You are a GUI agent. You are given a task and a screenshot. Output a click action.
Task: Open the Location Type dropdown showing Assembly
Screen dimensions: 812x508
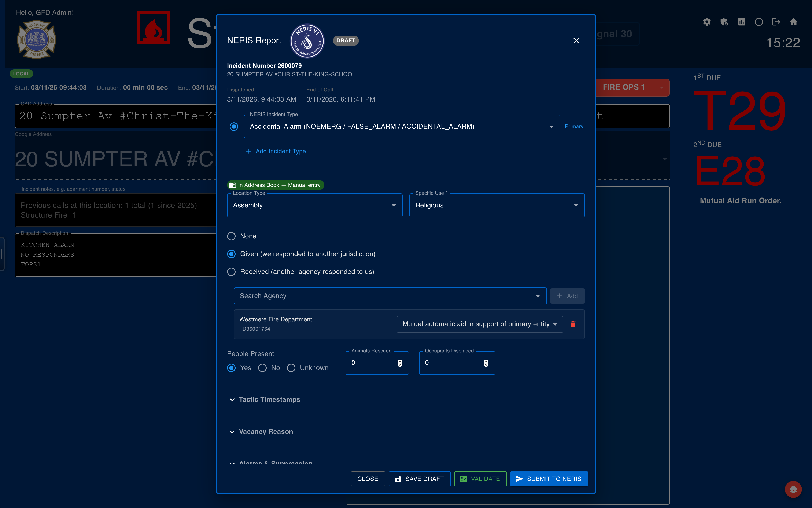tap(315, 205)
